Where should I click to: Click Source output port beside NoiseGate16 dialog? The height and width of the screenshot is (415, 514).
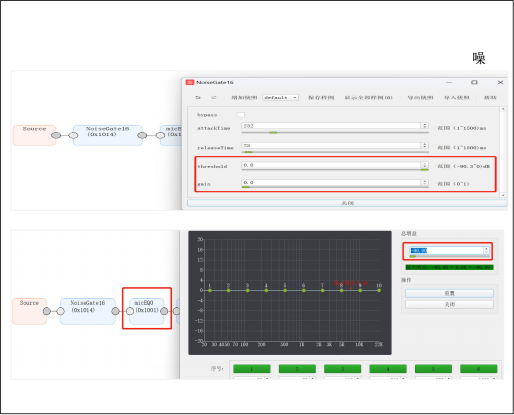tap(56, 135)
